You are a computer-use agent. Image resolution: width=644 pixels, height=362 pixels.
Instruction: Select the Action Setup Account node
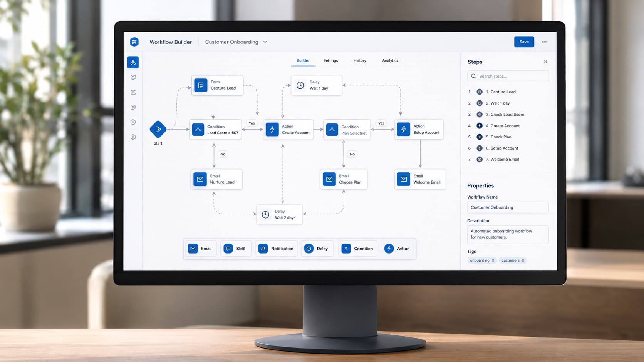pos(419,130)
